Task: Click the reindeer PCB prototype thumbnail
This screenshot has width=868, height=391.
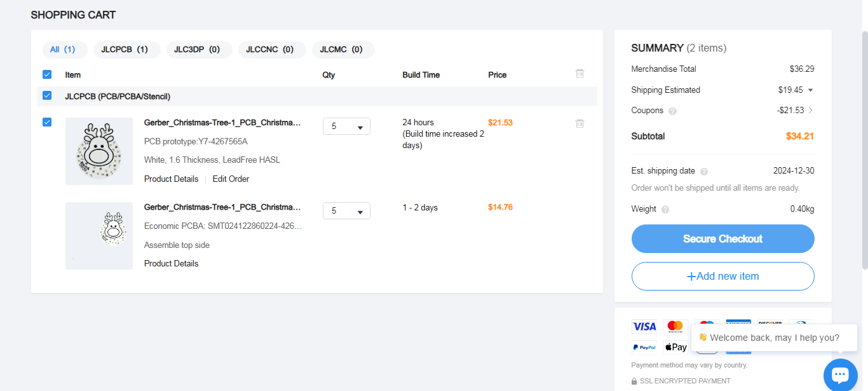Action: click(99, 151)
